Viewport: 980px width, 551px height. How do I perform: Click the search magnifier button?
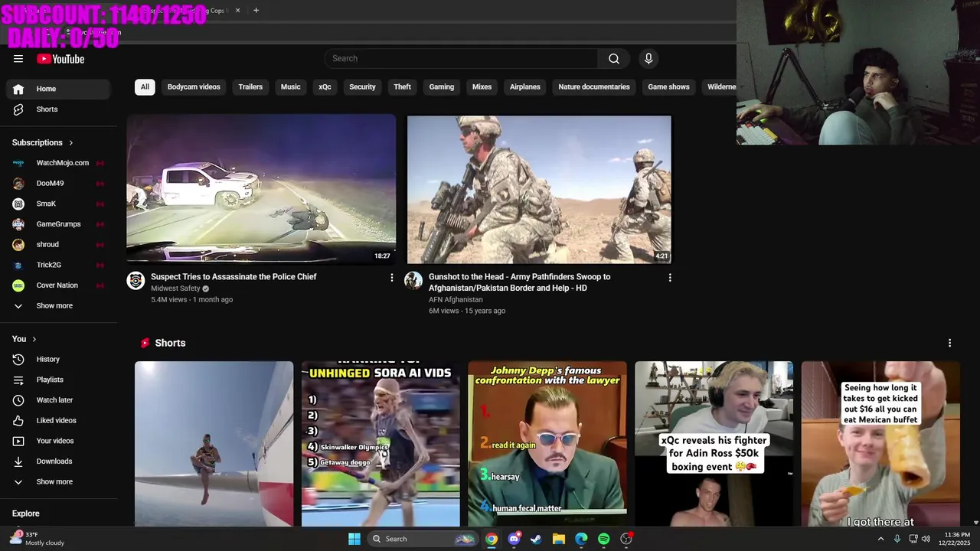point(614,59)
